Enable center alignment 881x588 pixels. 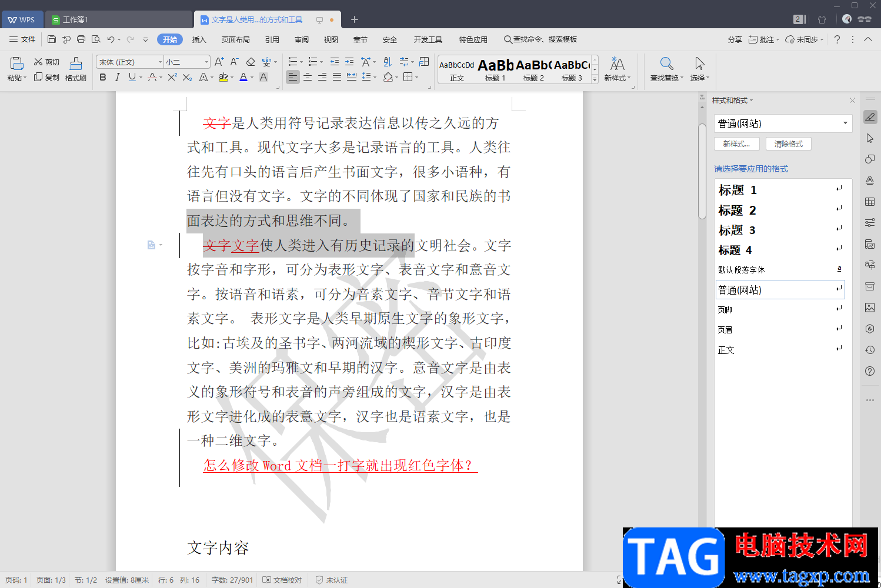[x=308, y=77]
